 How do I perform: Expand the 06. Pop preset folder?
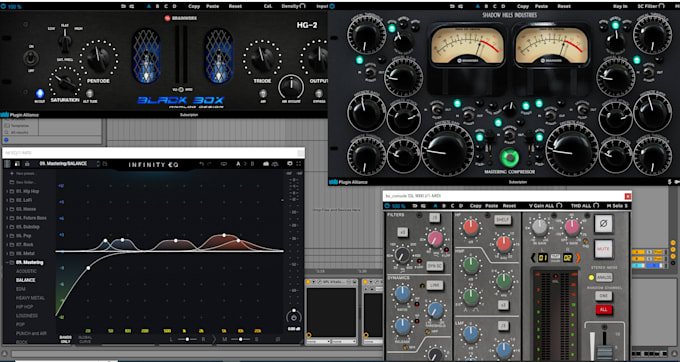tap(7, 235)
